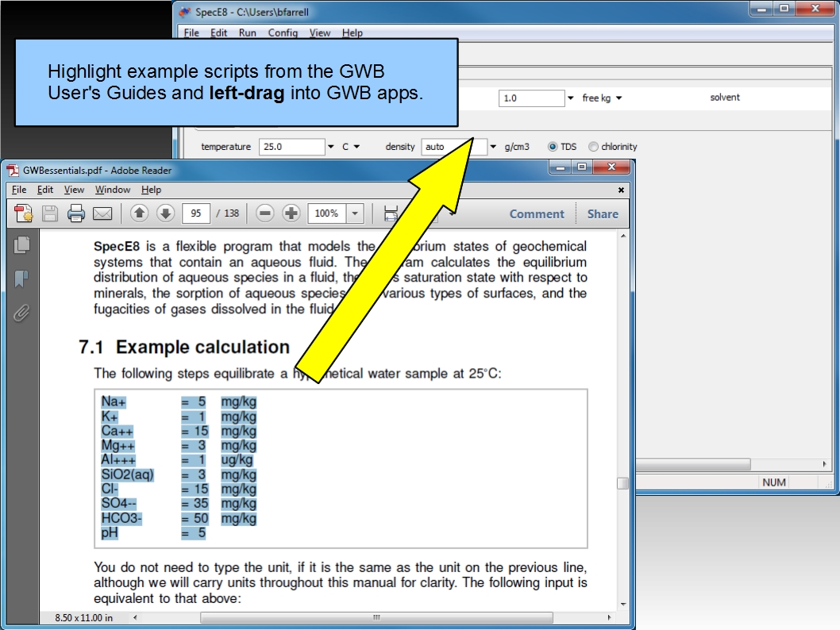Open the Edit menu in Adobe Reader
This screenshot has height=630, width=840.
(45, 190)
